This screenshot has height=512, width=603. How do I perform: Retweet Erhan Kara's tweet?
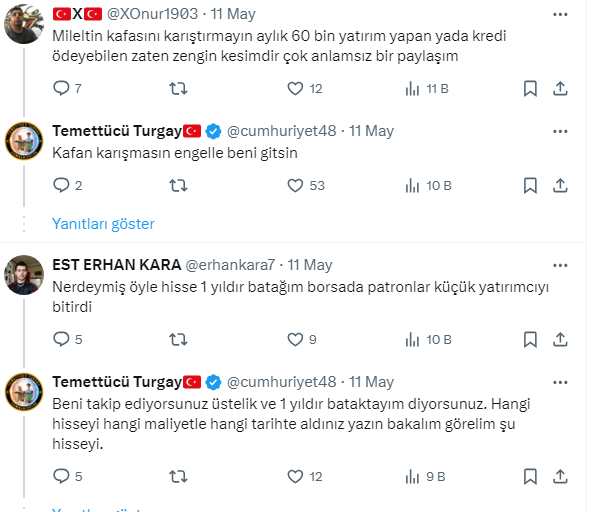(x=178, y=339)
